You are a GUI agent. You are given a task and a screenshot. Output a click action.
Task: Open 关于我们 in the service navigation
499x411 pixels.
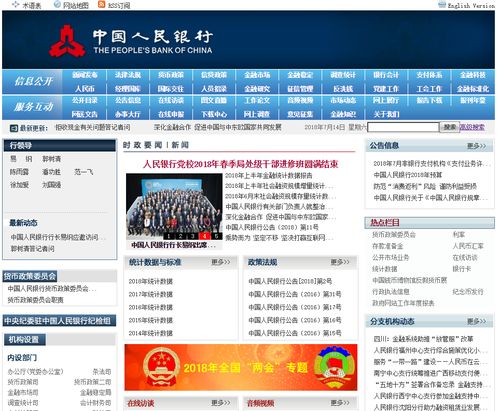click(x=386, y=114)
